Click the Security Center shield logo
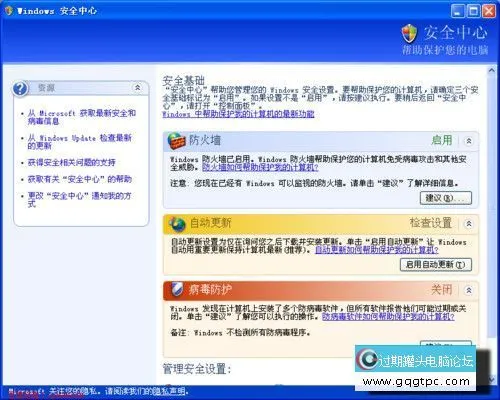 tap(409, 34)
